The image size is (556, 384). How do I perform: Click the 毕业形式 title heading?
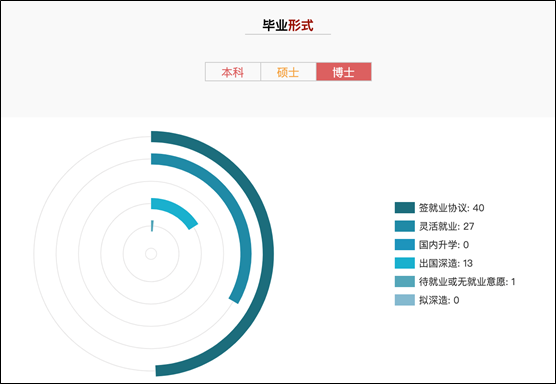tap(288, 26)
